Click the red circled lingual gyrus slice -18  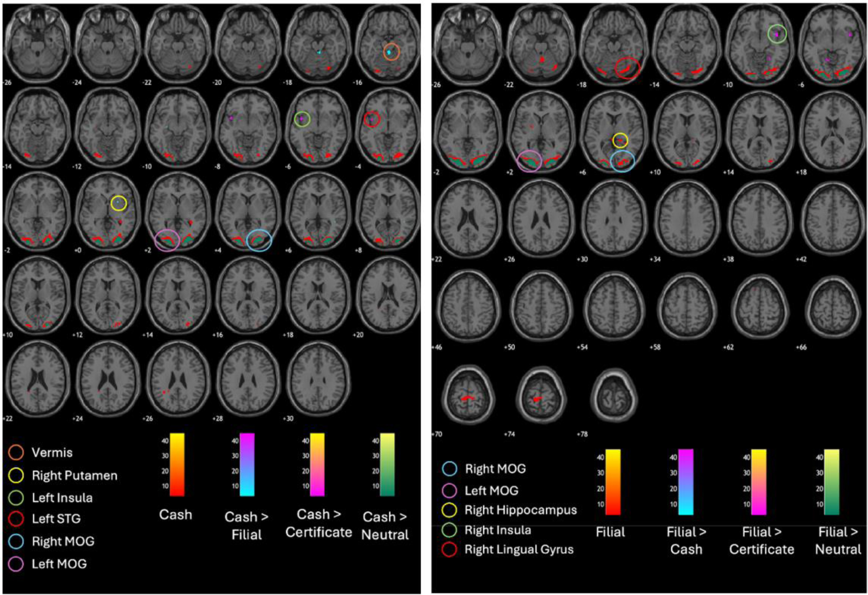tap(627, 68)
